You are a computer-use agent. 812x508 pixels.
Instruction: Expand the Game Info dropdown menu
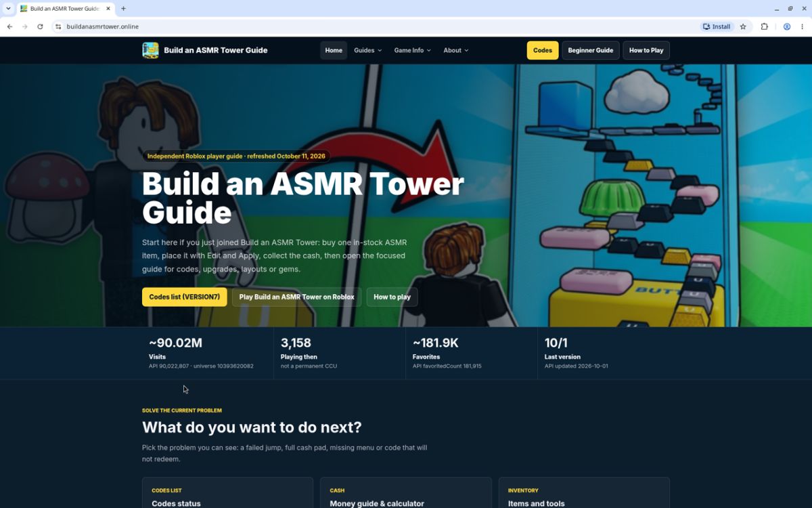pos(412,50)
